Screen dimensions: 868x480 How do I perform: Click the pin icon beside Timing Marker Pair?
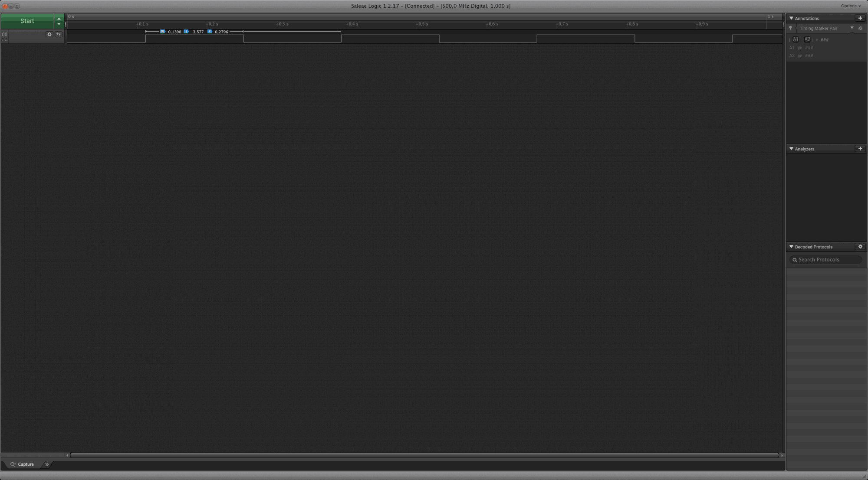(x=791, y=28)
